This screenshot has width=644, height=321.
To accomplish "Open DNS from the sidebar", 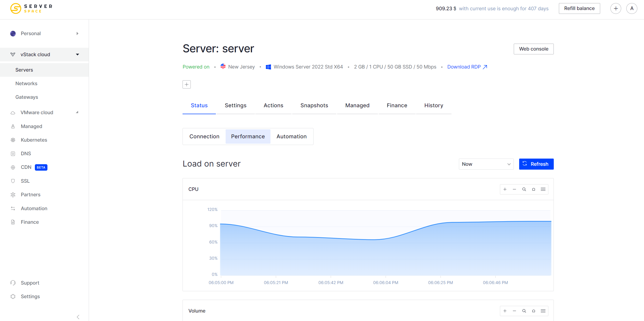I will pos(26,153).
